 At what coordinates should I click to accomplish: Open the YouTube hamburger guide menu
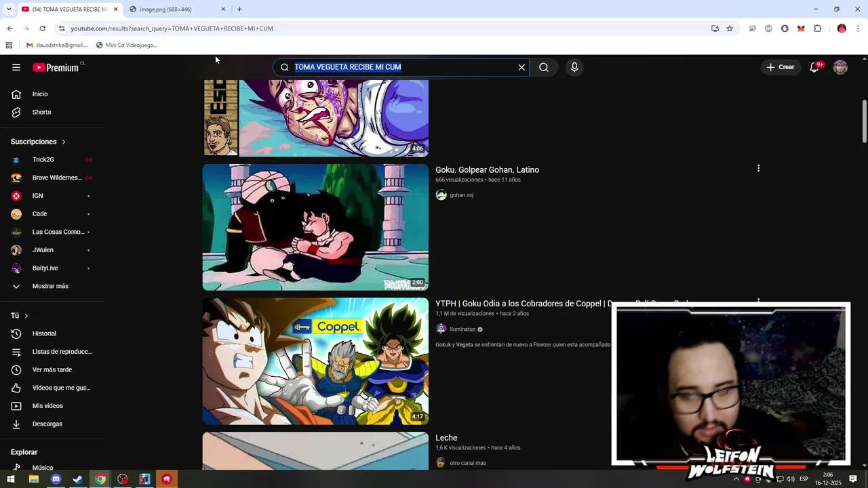16,67
